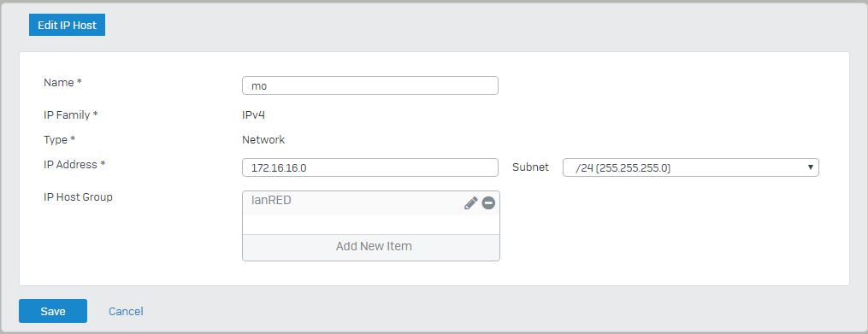The width and height of the screenshot is (868, 334).
Task: Click the IP Address field showing 172.16.16.0
Action: 369,167
